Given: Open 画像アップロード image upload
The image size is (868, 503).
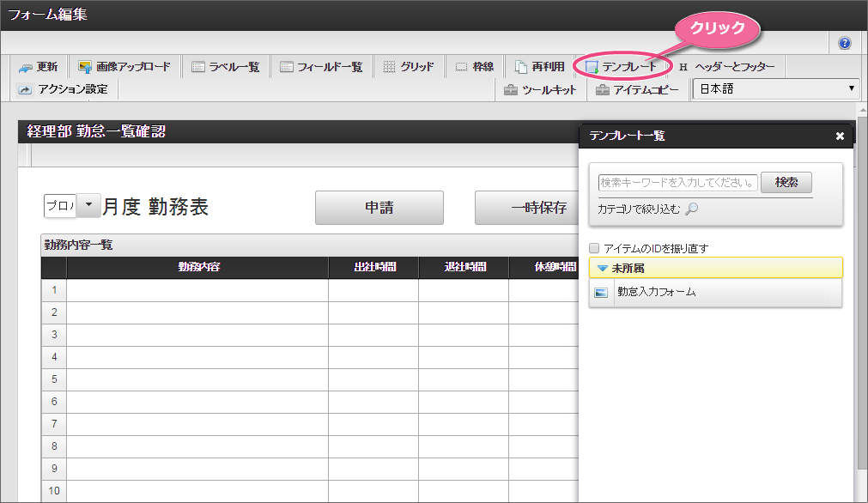Looking at the screenshot, I should 124,67.
